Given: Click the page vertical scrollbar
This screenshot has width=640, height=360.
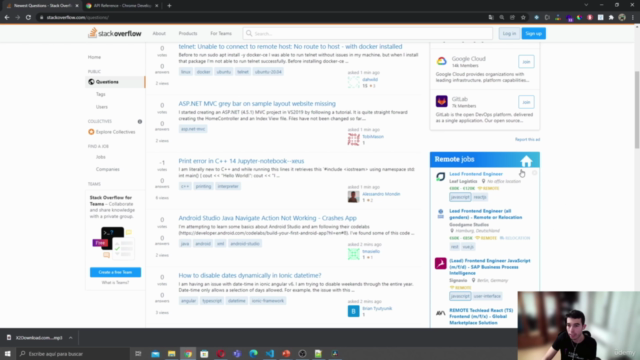Looking at the screenshot, I should (x=637, y=110).
